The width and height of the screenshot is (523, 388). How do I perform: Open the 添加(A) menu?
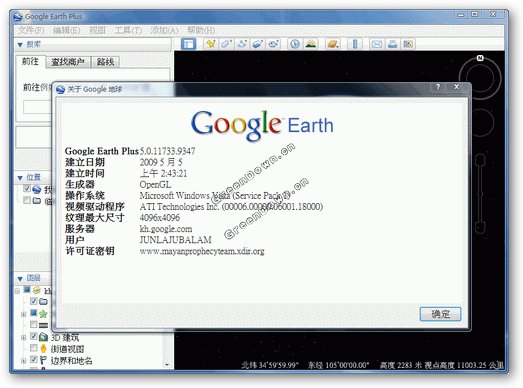tap(164, 30)
